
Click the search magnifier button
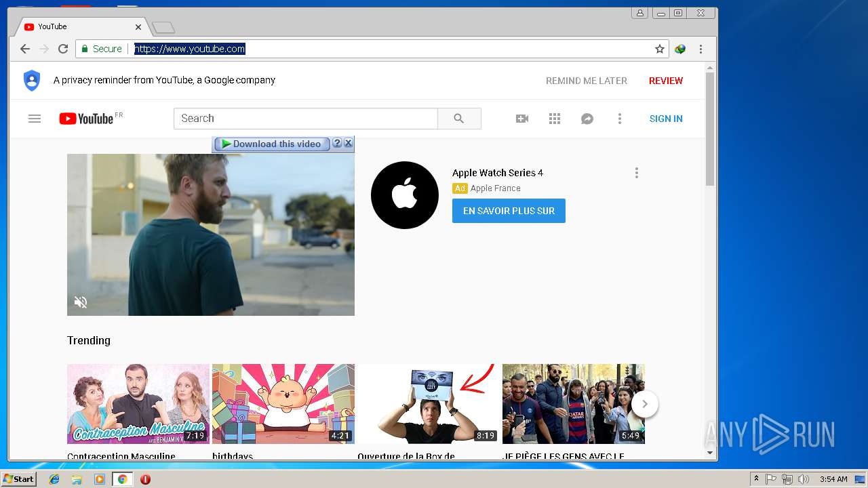coord(459,118)
